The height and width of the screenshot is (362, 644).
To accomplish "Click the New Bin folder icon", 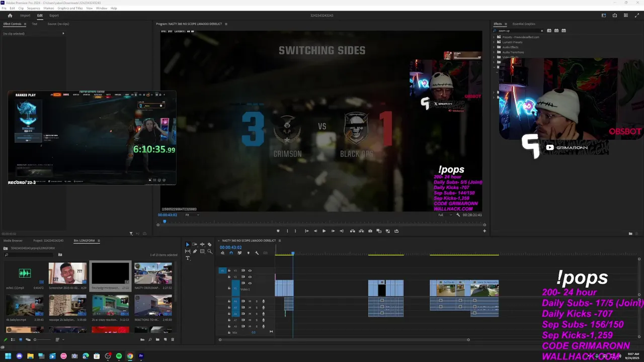I will coord(157,339).
